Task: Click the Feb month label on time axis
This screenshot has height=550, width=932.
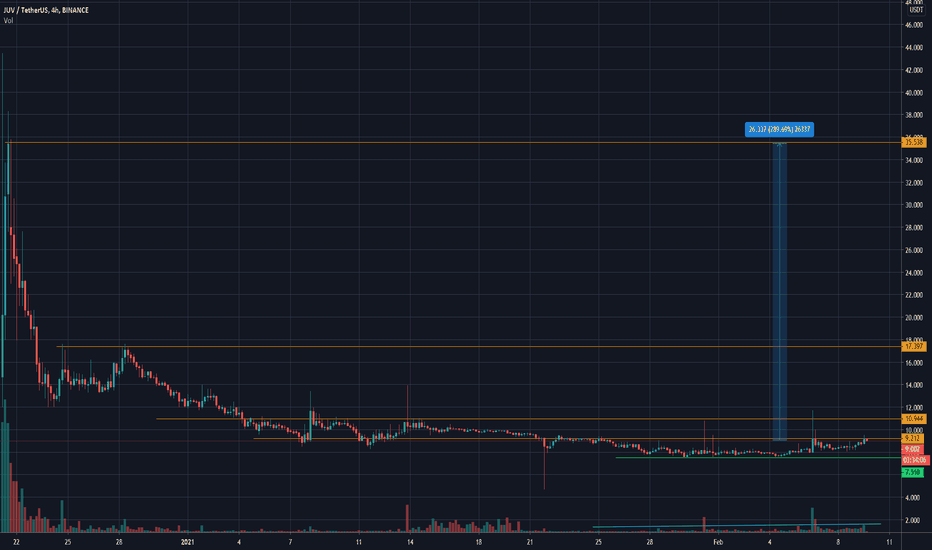Action: [x=718, y=542]
